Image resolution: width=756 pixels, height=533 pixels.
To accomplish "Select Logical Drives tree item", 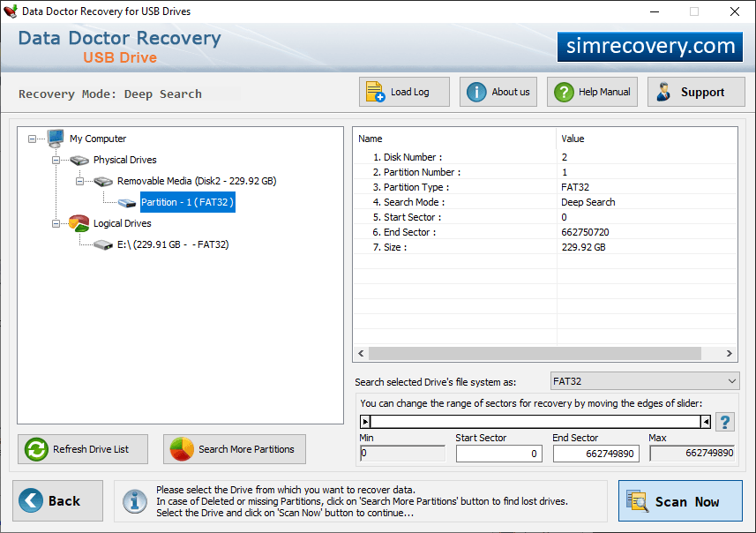I will pos(122,224).
